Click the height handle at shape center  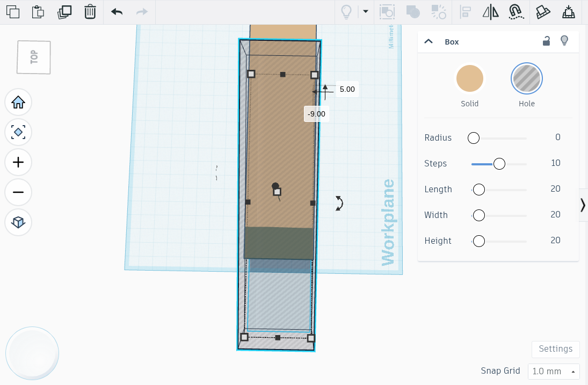point(277,192)
